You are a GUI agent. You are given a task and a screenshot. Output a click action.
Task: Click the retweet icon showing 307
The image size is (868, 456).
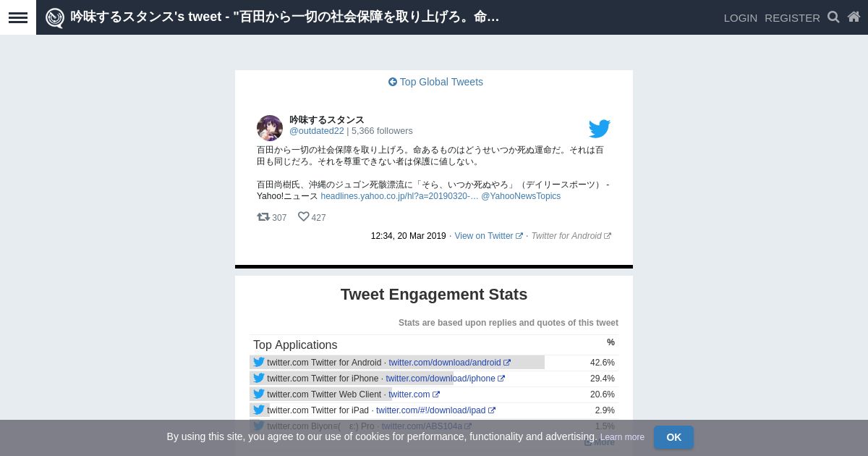263,216
